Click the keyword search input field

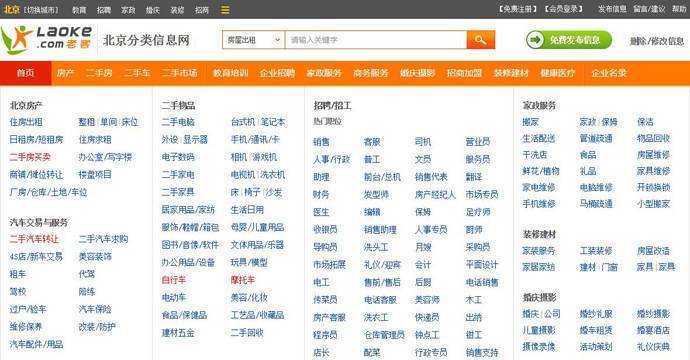[376, 40]
